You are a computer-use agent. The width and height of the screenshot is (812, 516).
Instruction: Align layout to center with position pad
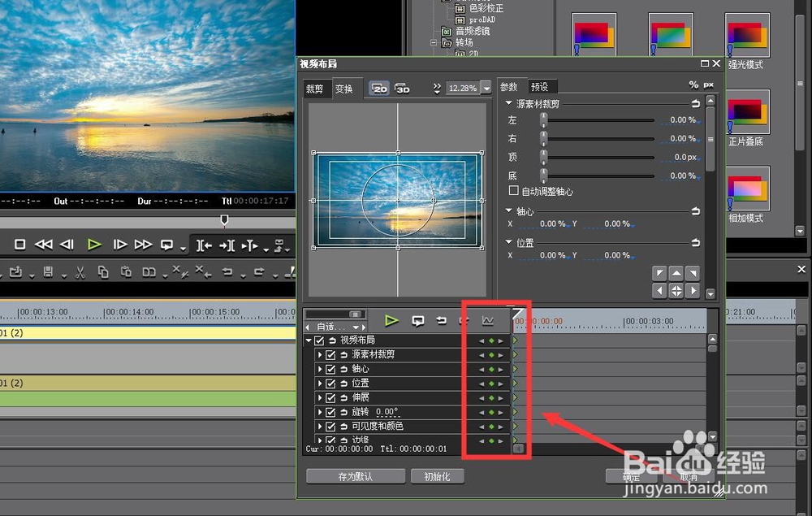(x=676, y=291)
